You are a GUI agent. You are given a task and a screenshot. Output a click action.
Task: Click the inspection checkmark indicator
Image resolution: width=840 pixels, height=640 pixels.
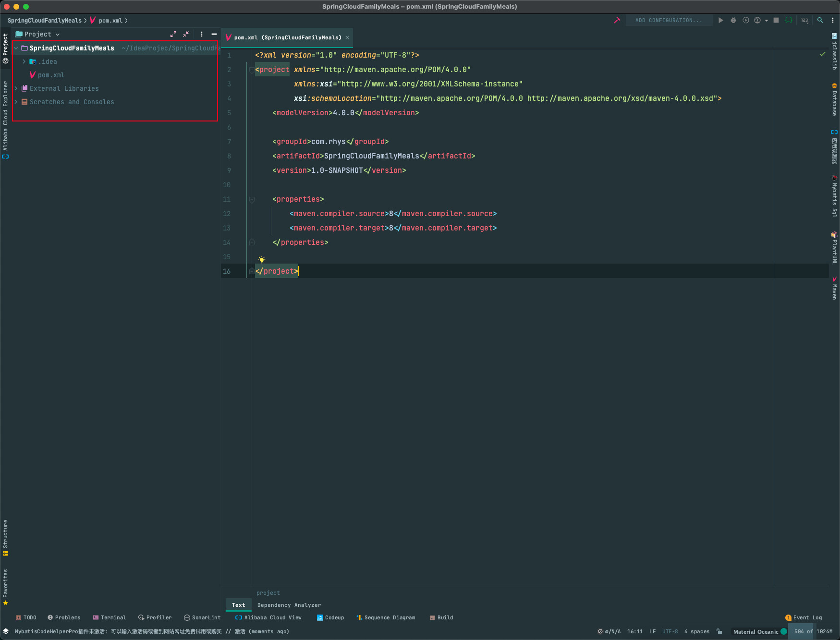823,54
